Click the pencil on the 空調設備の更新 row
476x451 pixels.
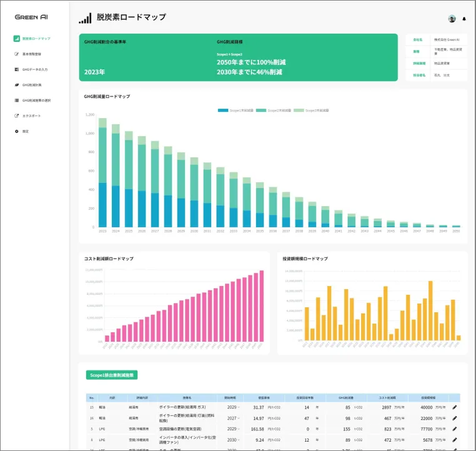(x=454, y=429)
